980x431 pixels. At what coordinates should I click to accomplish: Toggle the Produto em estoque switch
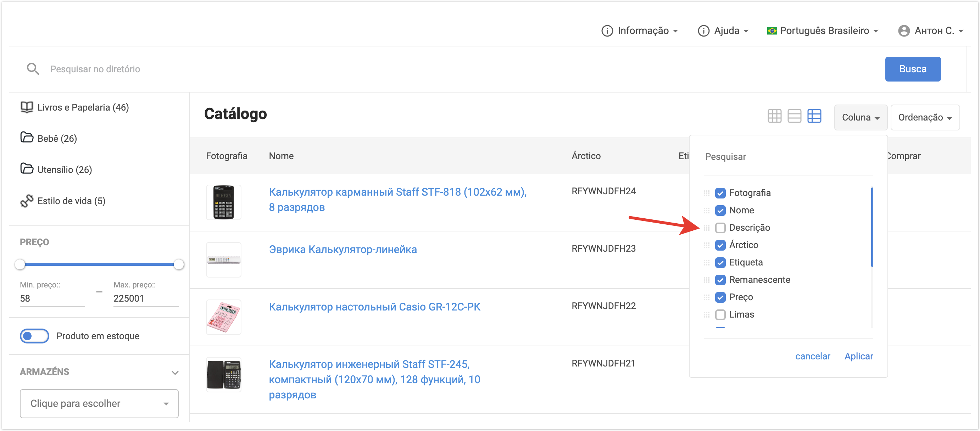34,336
